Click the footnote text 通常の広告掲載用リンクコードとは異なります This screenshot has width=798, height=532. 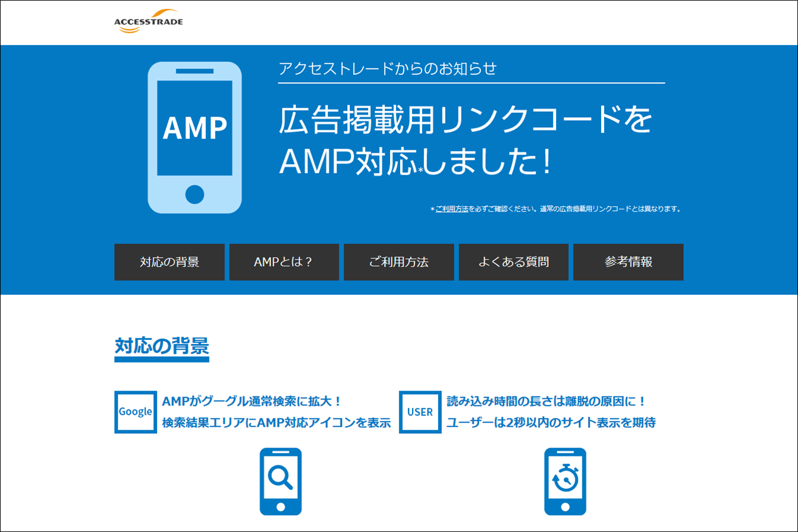[610, 209]
